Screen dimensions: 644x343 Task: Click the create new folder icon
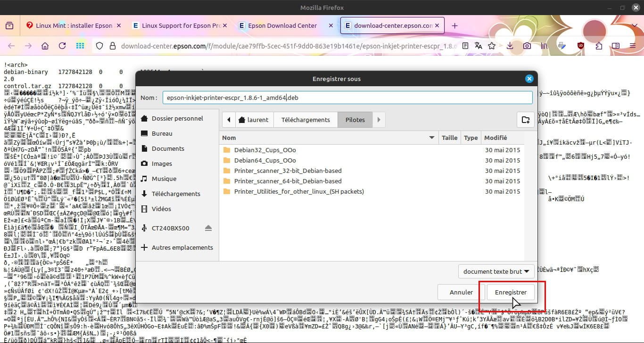[526, 120]
